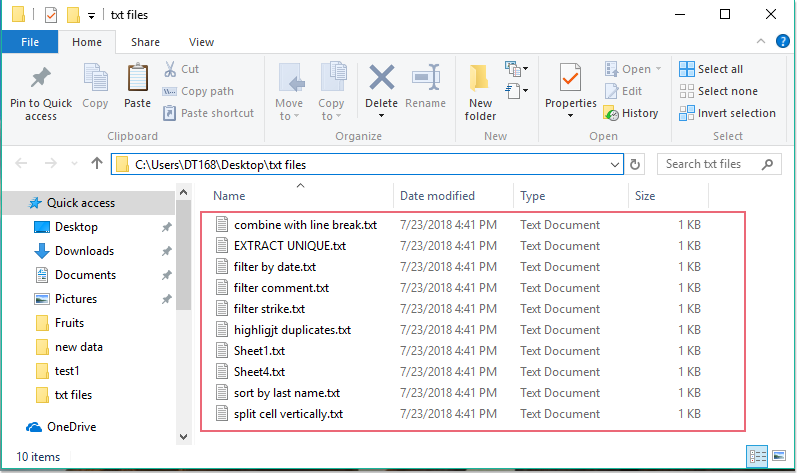Expand the ribbon help chevron
This screenshot has width=797, height=473.
point(764,42)
